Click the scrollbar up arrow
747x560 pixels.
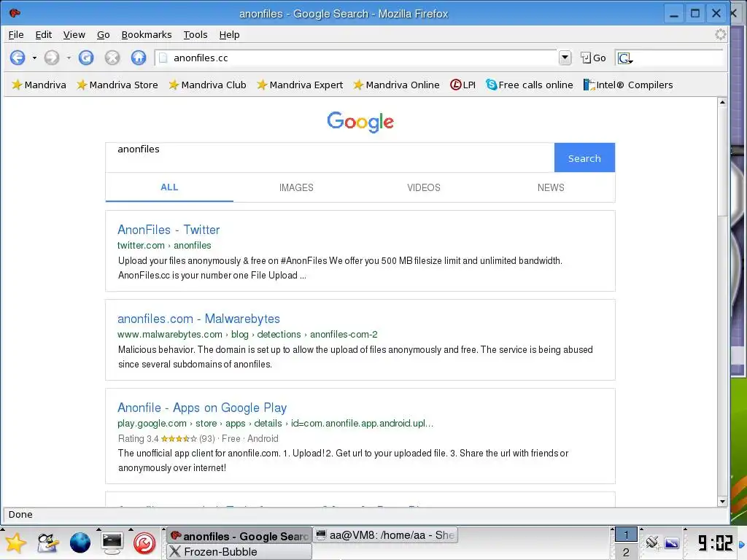[722, 102]
